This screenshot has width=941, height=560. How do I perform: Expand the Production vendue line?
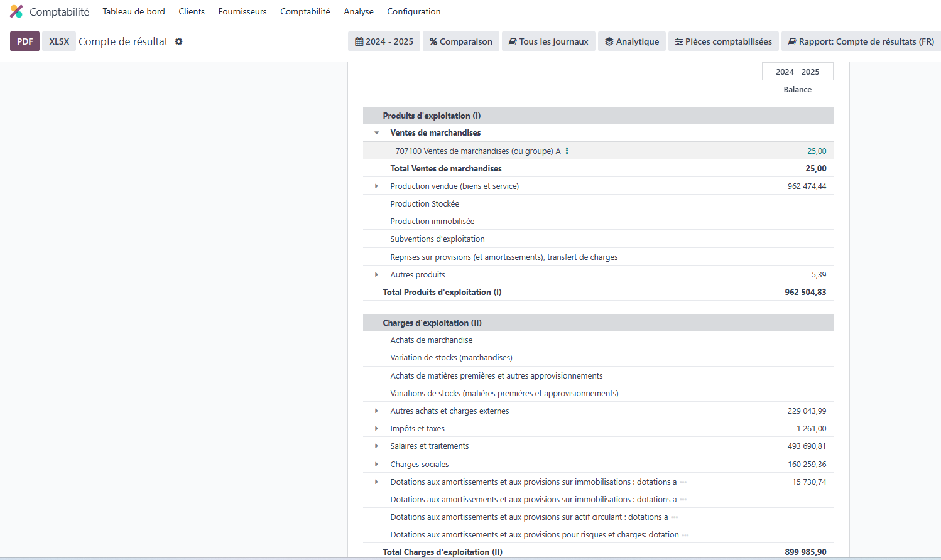tap(377, 186)
